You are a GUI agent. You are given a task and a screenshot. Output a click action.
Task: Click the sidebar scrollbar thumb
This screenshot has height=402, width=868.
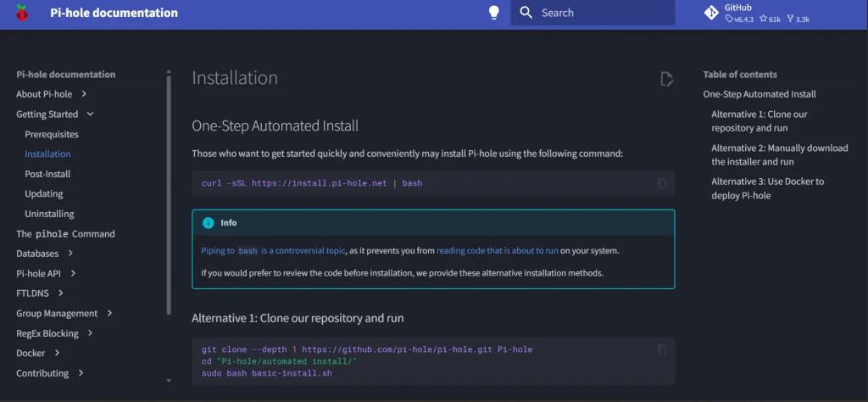coord(169,194)
